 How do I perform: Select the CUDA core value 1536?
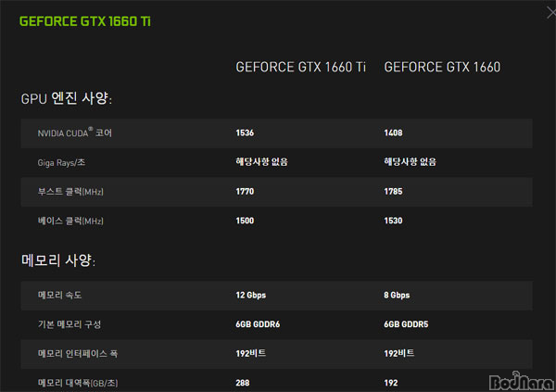click(x=245, y=133)
